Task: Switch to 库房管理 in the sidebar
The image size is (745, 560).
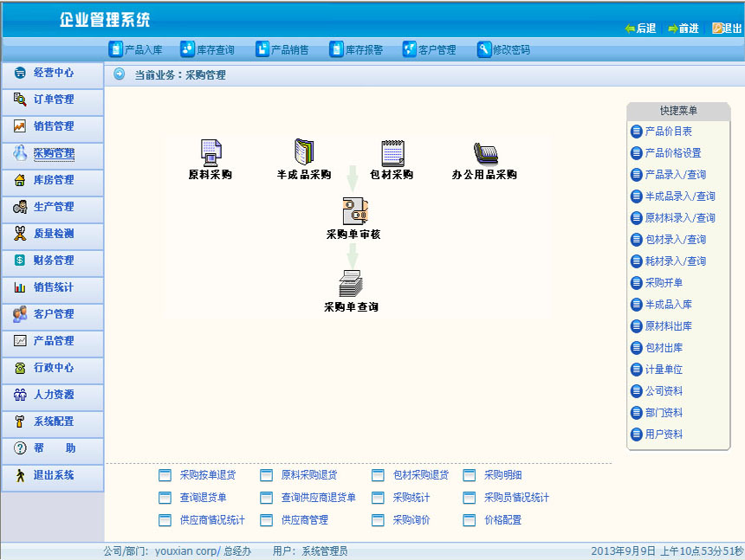Action: 53,180
